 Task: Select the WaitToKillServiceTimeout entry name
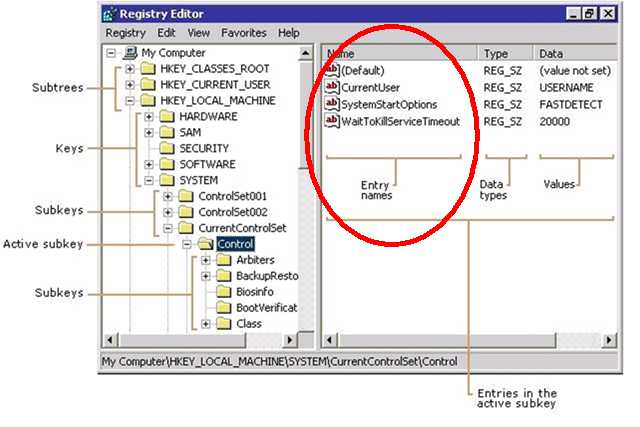click(x=400, y=121)
